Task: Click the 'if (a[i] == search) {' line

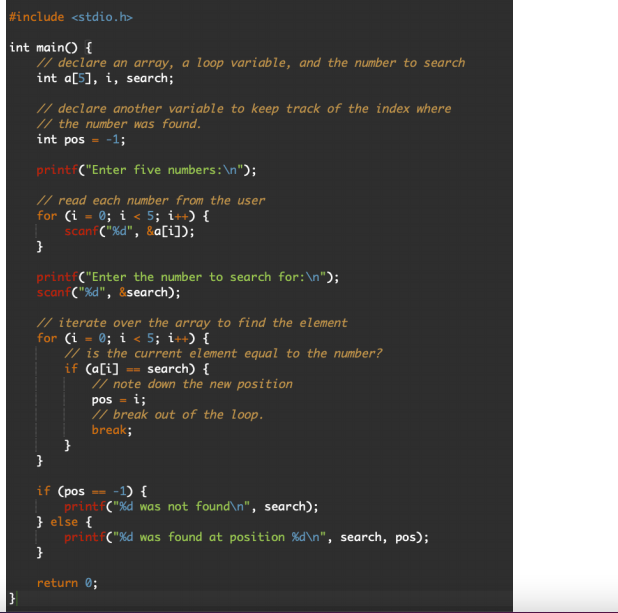Action: (x=137, y=369)
